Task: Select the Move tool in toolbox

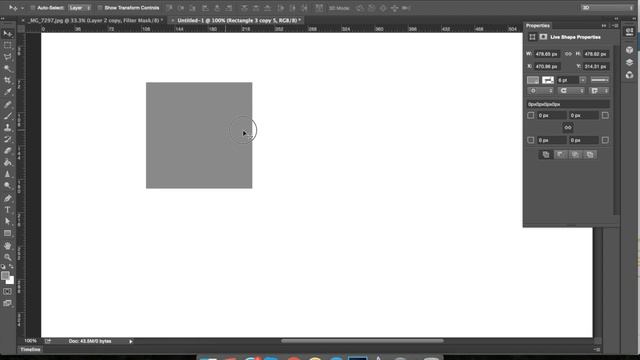Action: coord(8,33)
